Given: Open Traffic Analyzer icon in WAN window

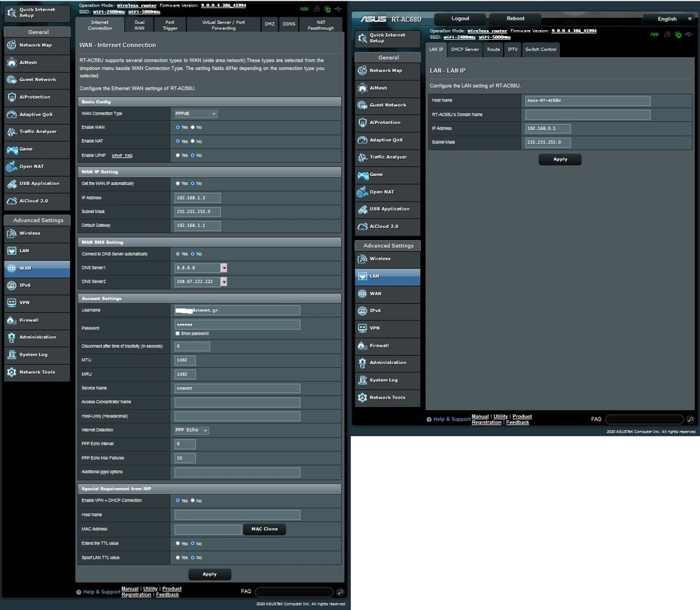Looking at the screenshot, I should point(11,132).
